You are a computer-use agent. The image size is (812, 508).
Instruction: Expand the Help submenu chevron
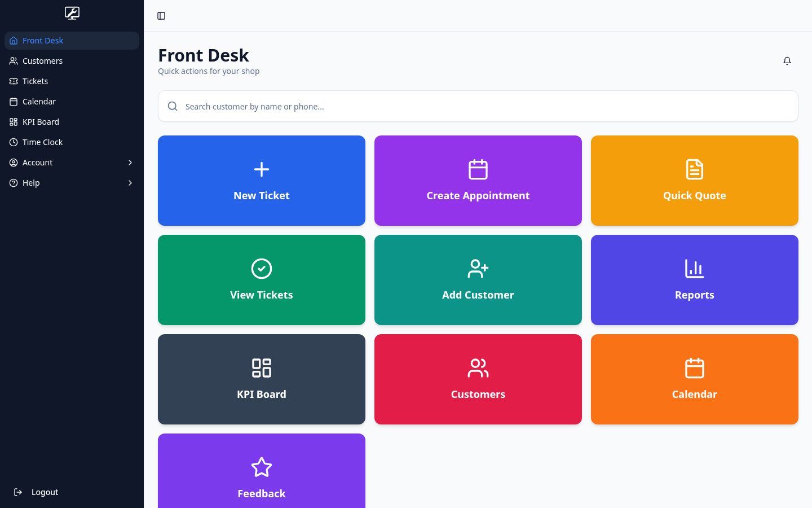click(130, 183)
